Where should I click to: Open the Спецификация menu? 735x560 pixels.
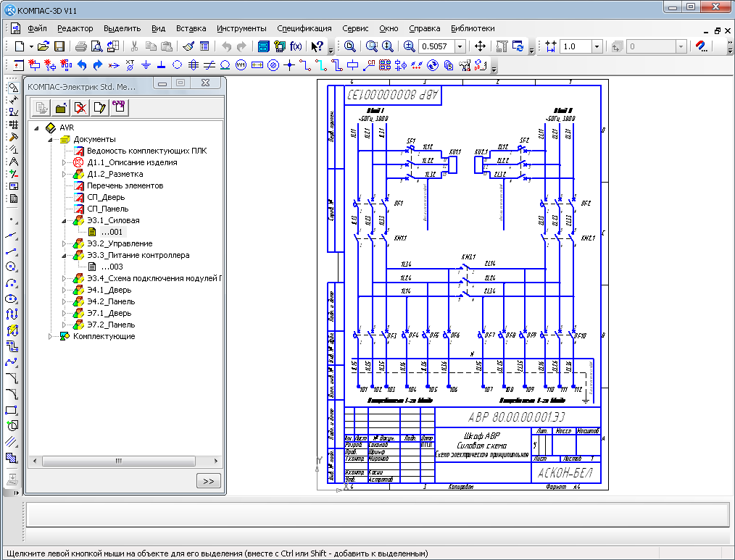click(x=304, y=28)
